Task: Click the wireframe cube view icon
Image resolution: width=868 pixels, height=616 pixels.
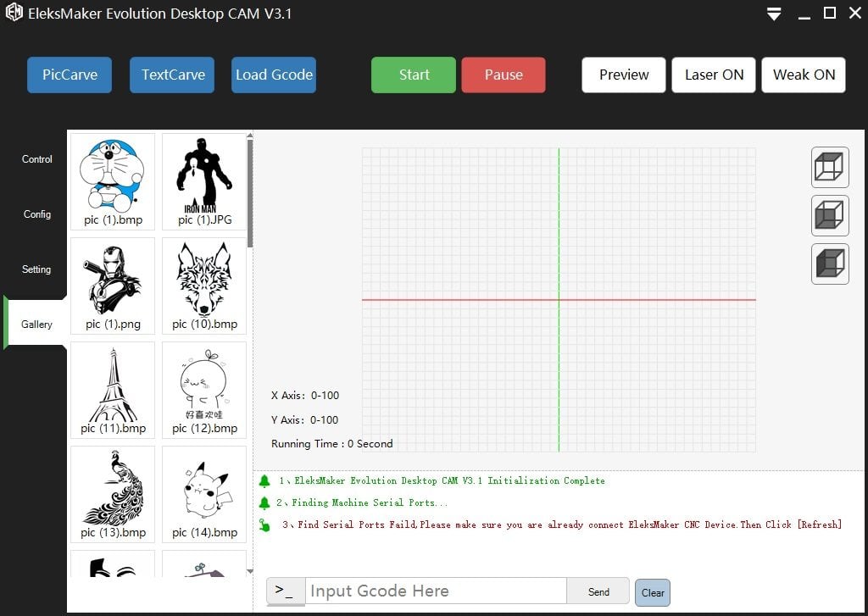Action: [830, 167]
